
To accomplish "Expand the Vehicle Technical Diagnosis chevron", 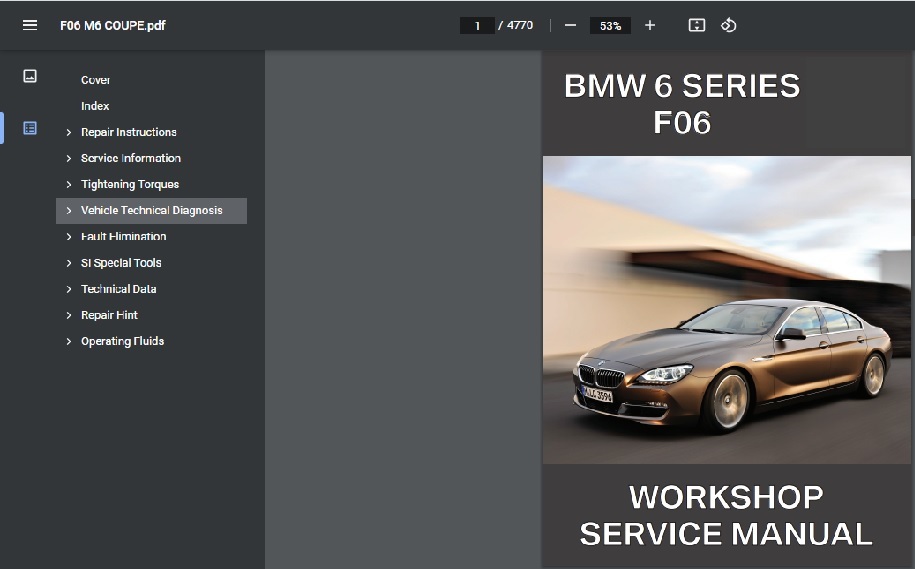I will pyautogui.click(x=69, y=211).
